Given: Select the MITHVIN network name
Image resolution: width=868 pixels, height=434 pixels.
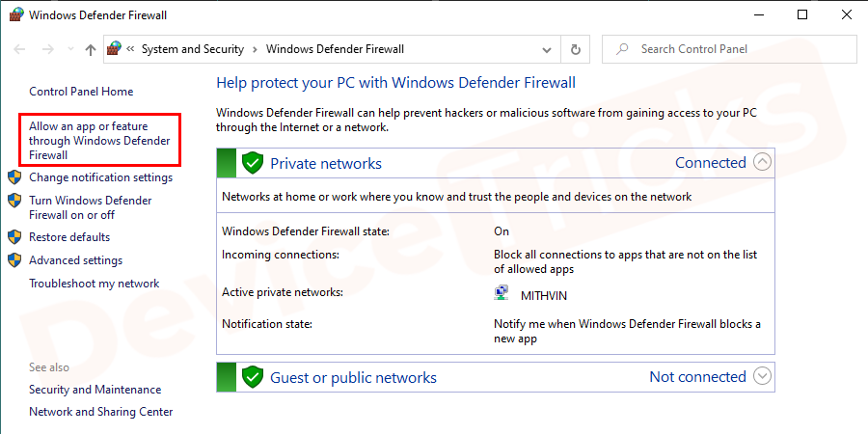Looking at the screenshot, I should (544, 296).
